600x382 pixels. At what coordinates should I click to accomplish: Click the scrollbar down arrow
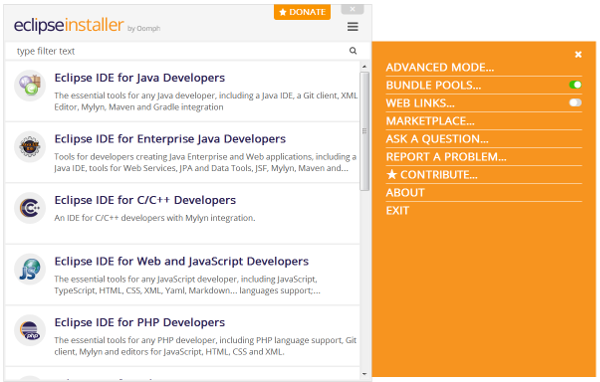[364, 374]
